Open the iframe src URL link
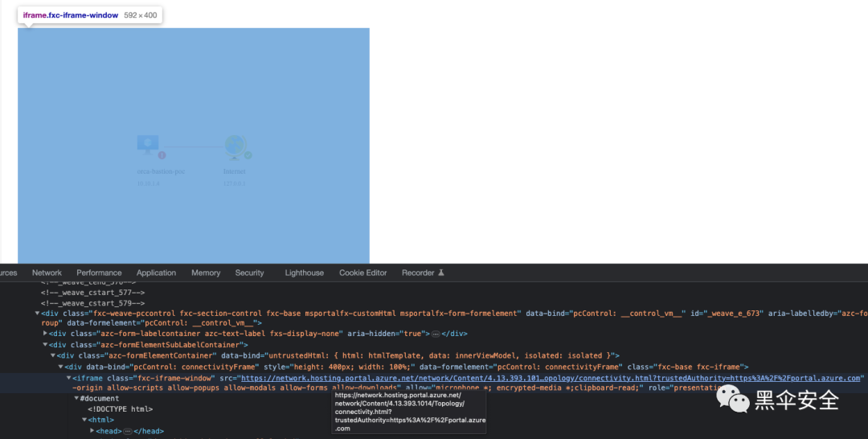 coord(551,378)
